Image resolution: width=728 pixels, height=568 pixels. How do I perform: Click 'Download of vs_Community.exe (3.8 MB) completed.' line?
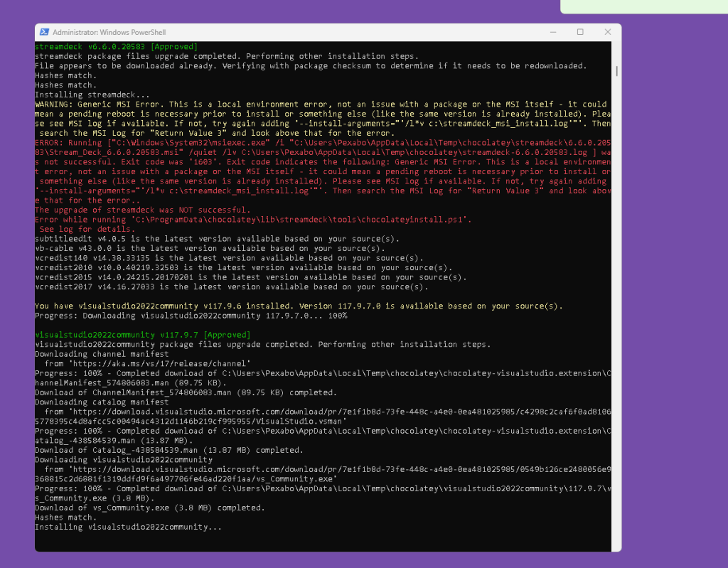click(x=149, y=508)
